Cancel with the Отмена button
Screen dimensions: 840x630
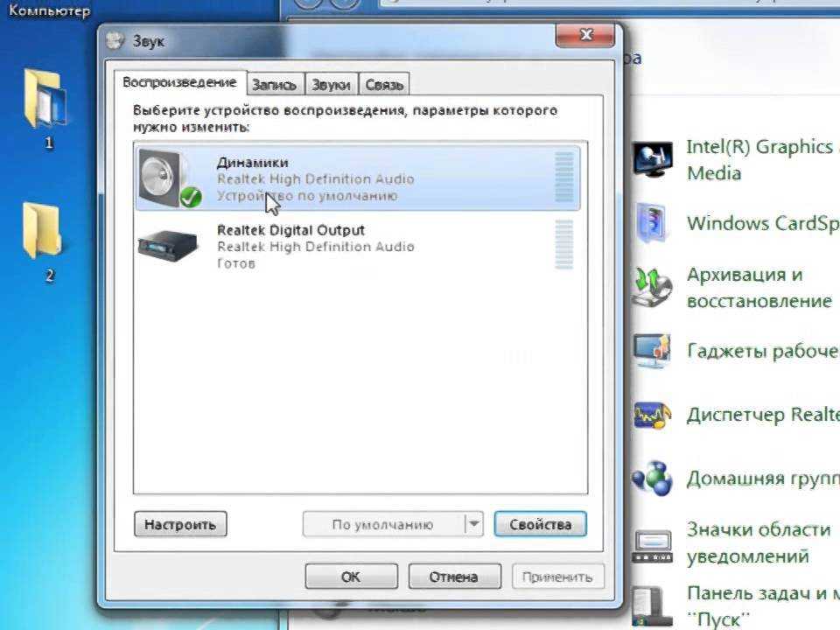click(x=454, y=577)
